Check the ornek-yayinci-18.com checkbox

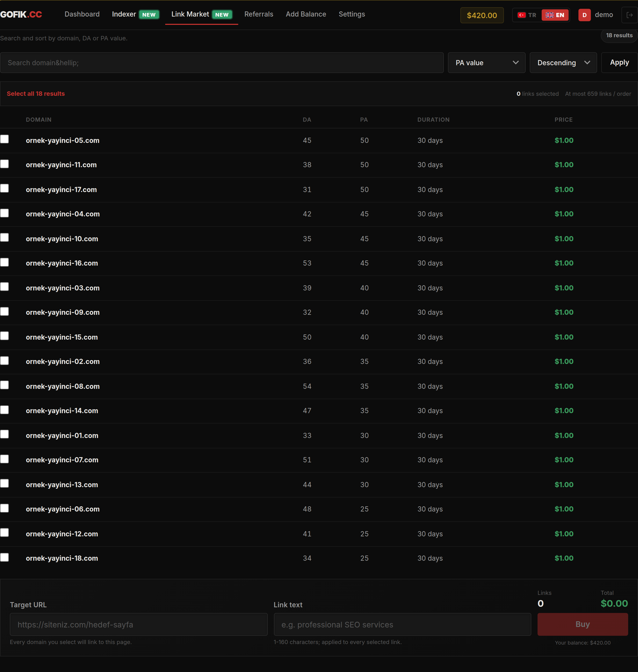pyautogui.click(x=4, y=557)
